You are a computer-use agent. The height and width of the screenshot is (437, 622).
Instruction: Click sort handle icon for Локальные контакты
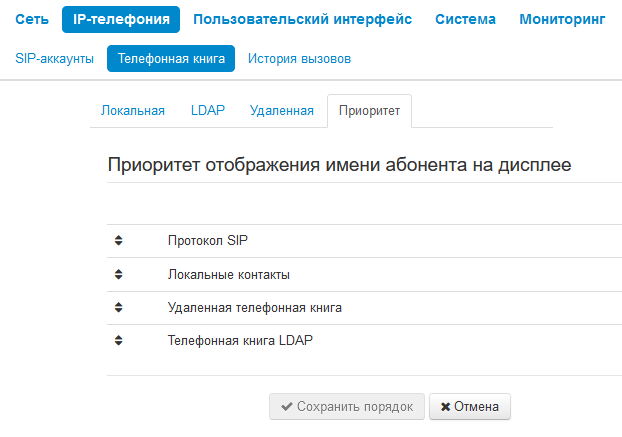[118, 274]
